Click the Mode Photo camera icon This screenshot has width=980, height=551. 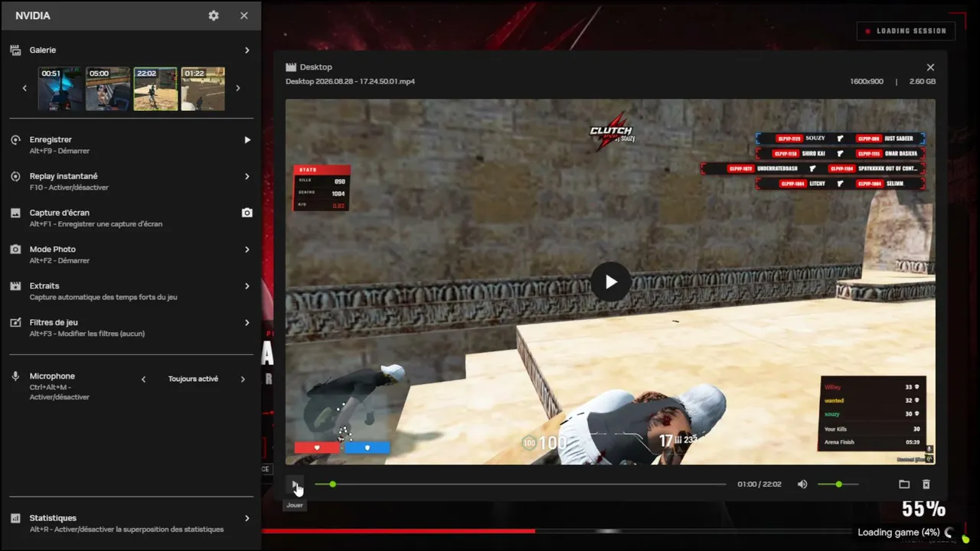[15, 249]
